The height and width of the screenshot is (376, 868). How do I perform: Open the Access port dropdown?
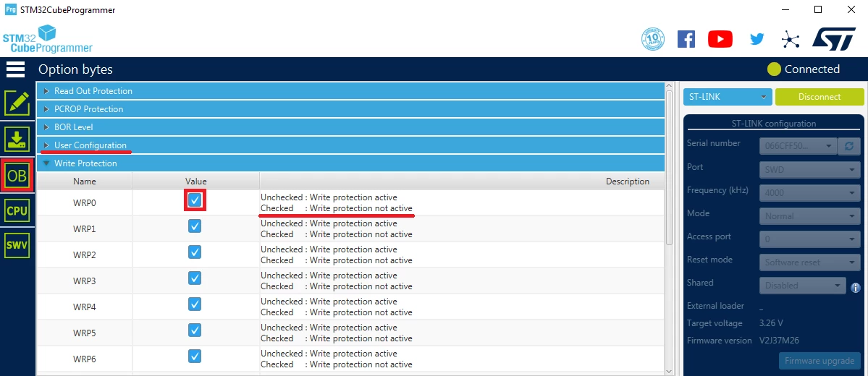[810, 239]
